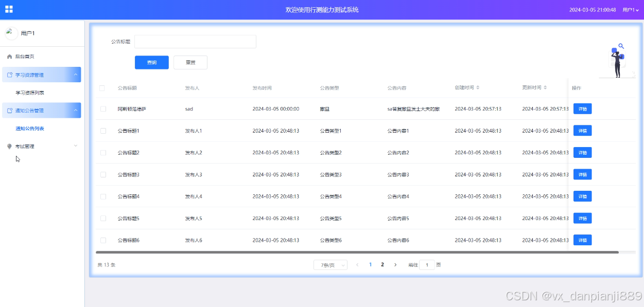Click the search illustration at top right
This screenshot has height=307, width=644.
[x=618, y=61]
